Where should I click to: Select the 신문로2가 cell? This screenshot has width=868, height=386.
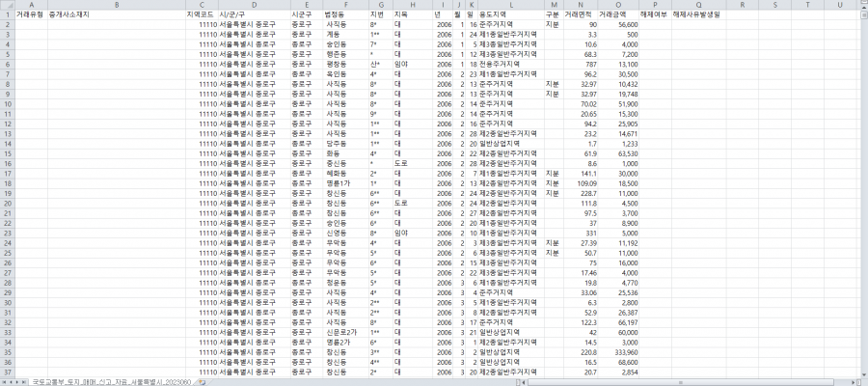345,332
